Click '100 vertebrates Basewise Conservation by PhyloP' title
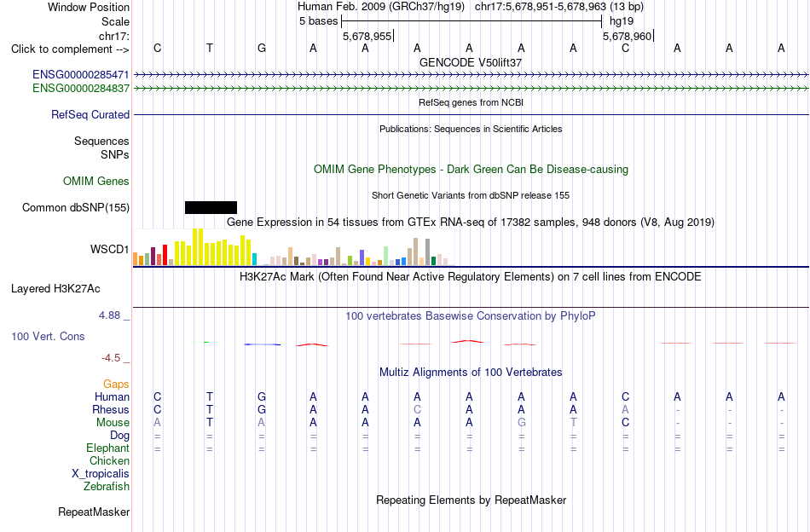Viewport: 810px width, 532px height. [x=471, y=315]
